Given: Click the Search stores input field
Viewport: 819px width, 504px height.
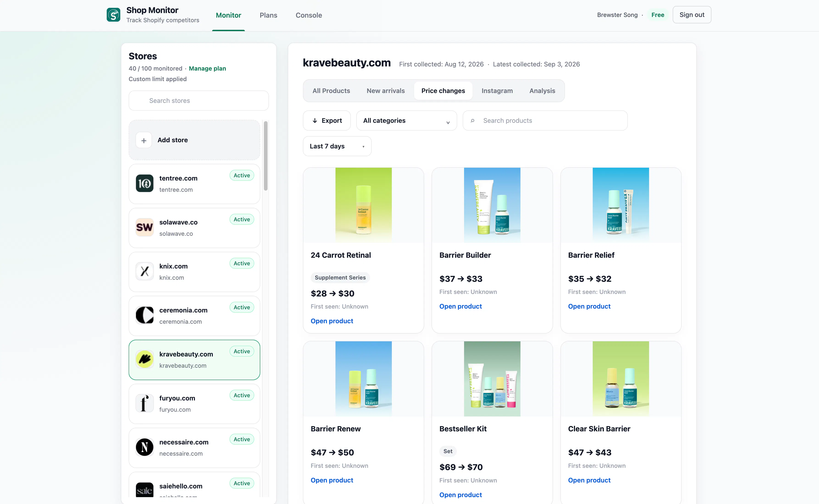Looking at the screenshot, I should coord(199,101).
